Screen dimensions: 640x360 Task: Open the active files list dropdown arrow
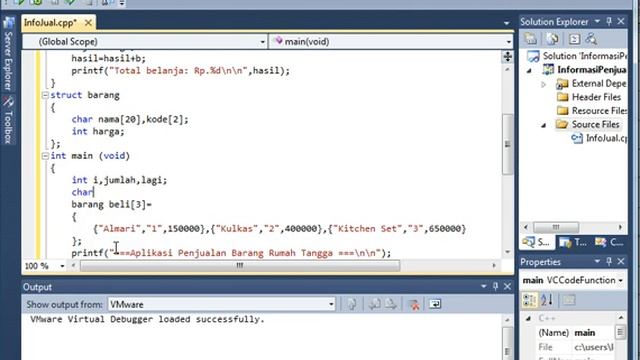tap(507, 23)
